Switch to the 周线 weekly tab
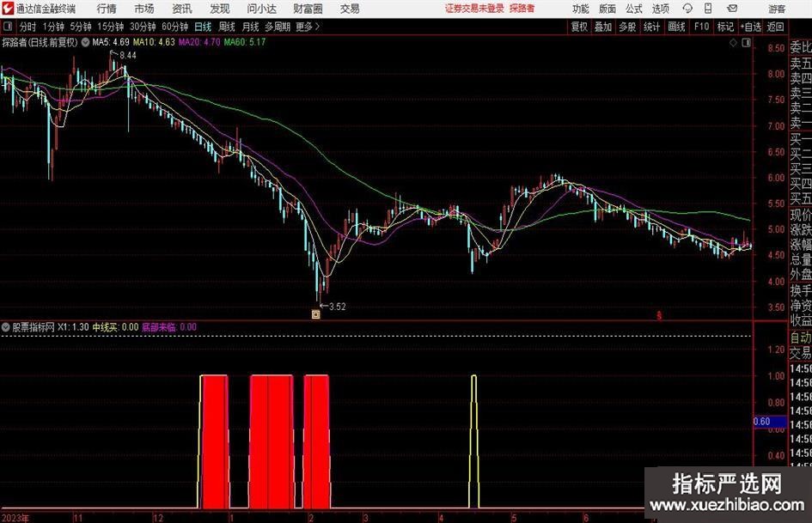Viewport: 812px width, 523px height. pos(227,27)
